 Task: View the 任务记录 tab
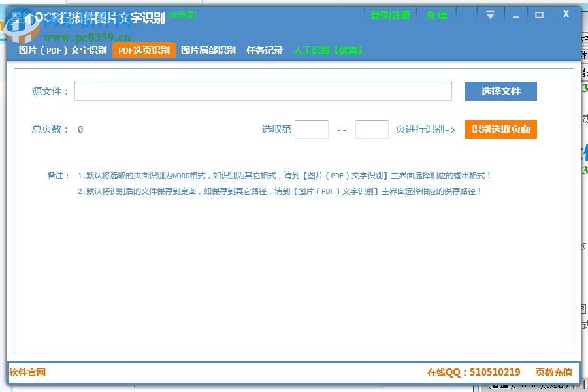click(264, 50)
